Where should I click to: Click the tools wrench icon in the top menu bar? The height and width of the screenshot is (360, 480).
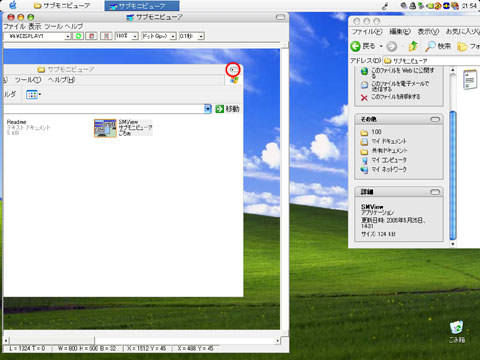tap(385, 6)
